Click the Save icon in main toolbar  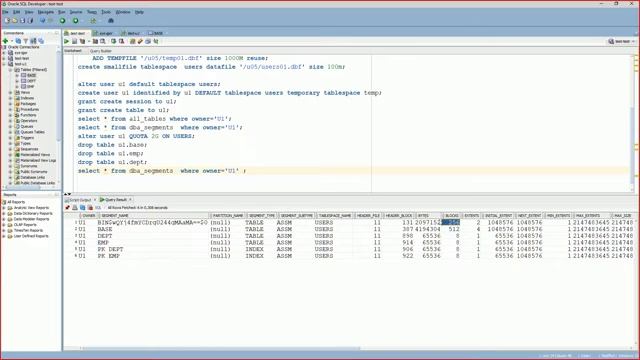(22, 20)
